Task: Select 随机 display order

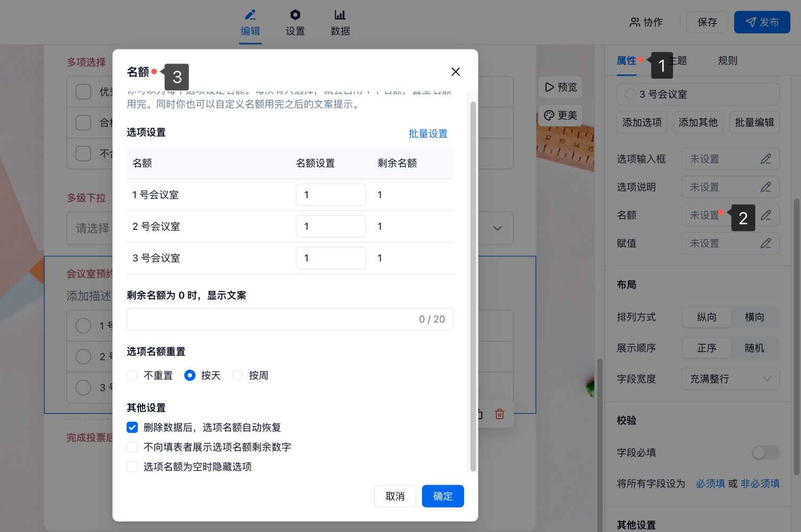Action: click(x=755, y=348)
